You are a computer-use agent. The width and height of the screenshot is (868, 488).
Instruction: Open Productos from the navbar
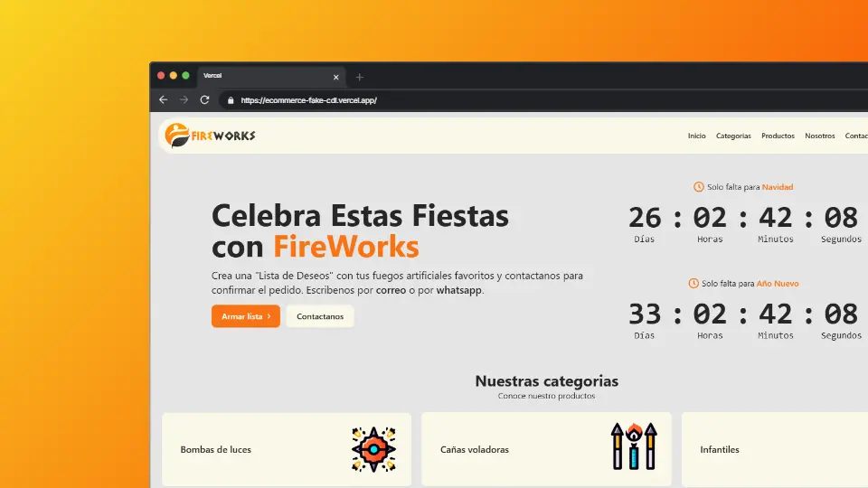[778, 136]
